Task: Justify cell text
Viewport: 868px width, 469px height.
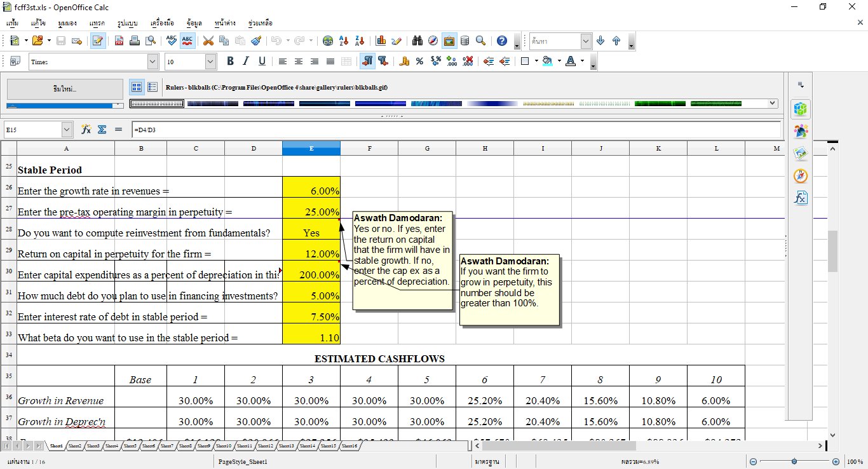Action: click(330, 61)
